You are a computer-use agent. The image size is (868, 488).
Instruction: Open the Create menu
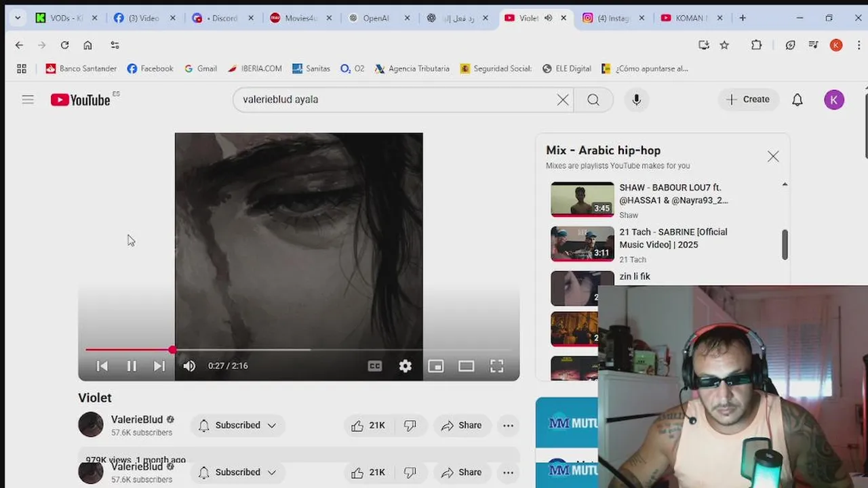point(748,100)
